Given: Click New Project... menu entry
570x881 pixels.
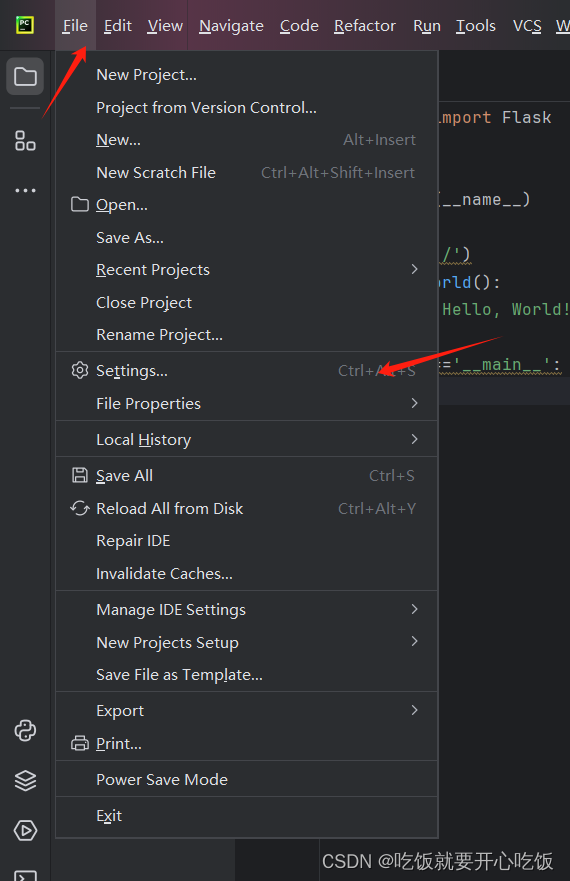Looking at the screenshot, I should tap(247, 75).
